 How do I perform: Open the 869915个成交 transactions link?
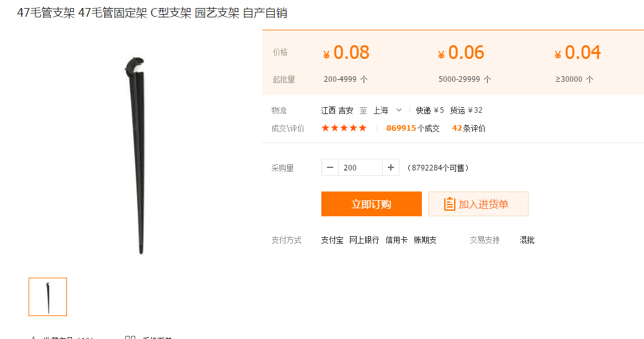413,128
